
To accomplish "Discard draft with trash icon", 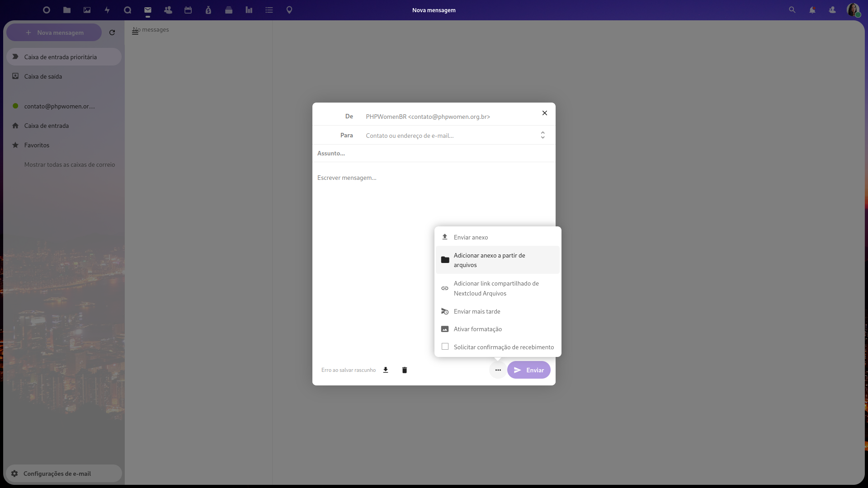I will click(x=405, y=370).
